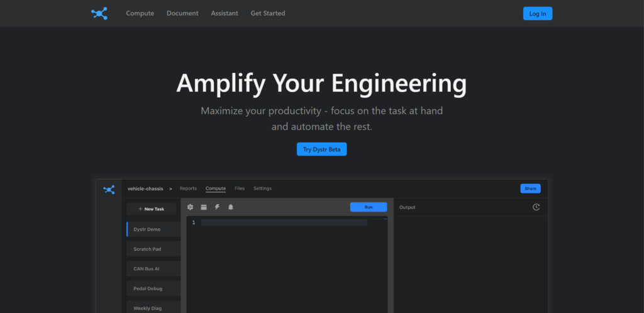644x313 pixels.
Task: Open task settings gear icon
Action: point(191,207)
